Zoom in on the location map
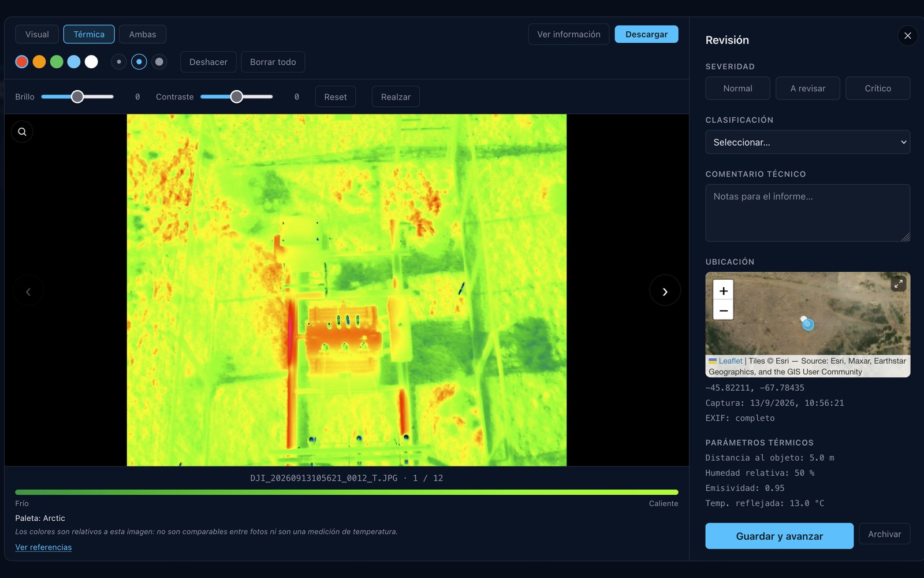 click(x=723, y=291)
